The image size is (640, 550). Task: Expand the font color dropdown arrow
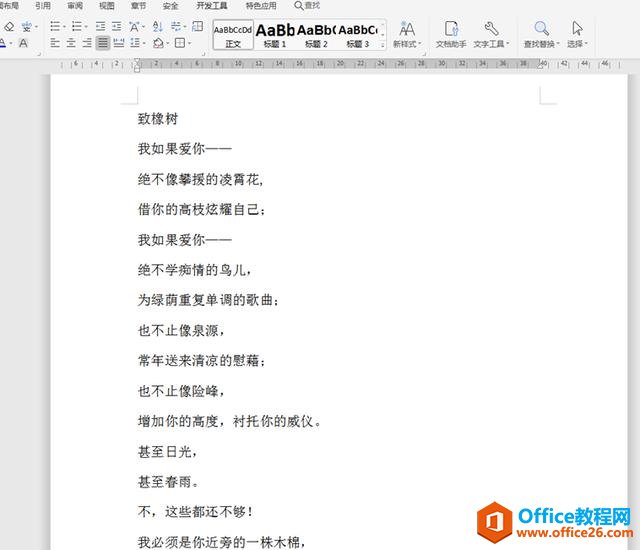click(11, 43)
